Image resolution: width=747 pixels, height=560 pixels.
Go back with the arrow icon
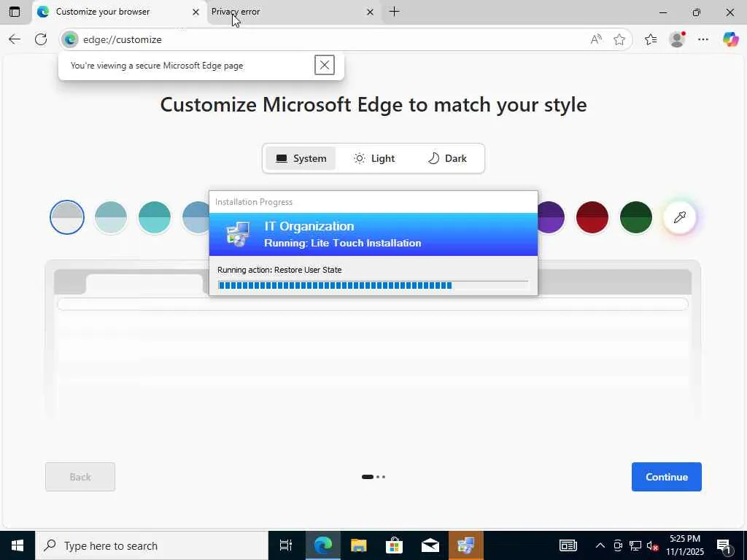15,39
